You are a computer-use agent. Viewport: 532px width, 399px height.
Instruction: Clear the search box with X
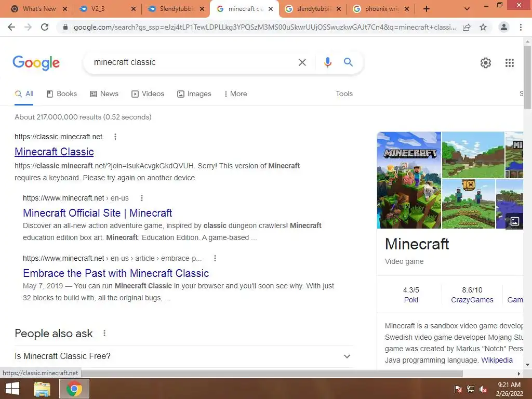click(x=302, y=62)
